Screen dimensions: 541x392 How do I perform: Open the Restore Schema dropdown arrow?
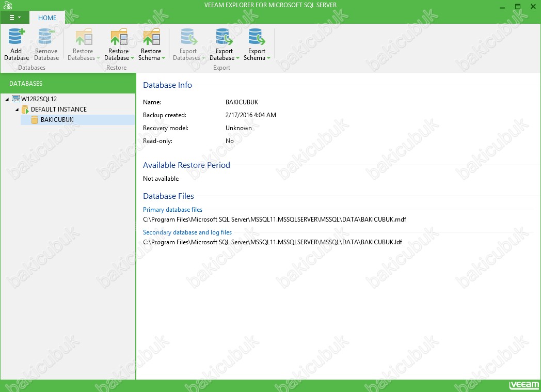click(163, 58)
